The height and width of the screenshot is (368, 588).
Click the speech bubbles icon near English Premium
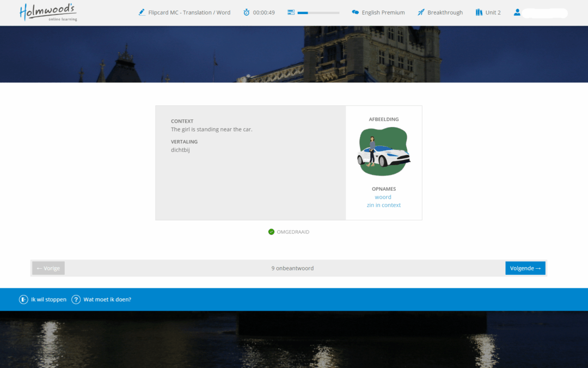(x=355, y=13)
